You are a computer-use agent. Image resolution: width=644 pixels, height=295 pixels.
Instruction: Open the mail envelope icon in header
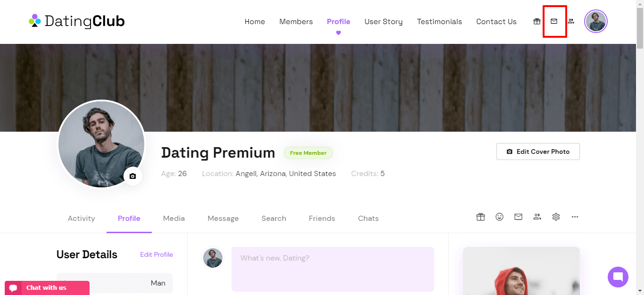pyautogui.click(x=554, y=21)
